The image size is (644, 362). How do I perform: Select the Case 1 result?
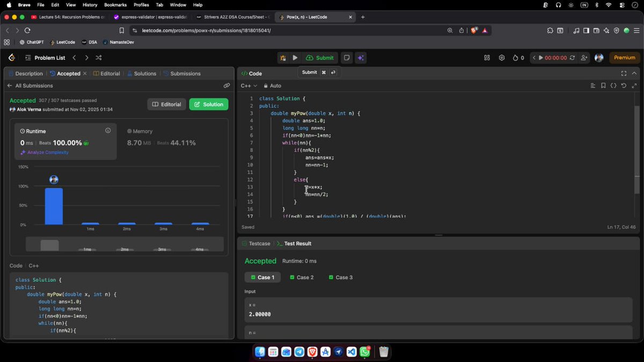tap(262, 277)
